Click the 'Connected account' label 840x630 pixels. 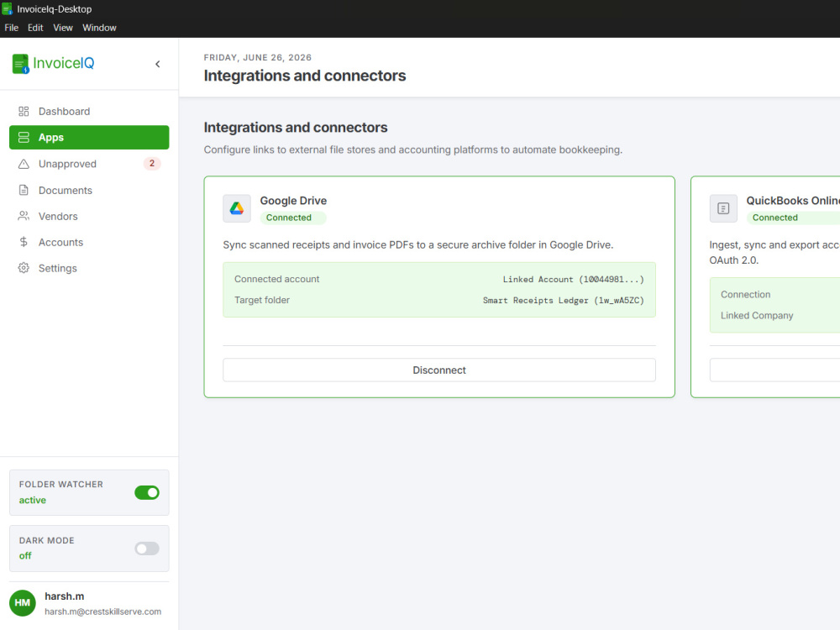click(276, 279)
